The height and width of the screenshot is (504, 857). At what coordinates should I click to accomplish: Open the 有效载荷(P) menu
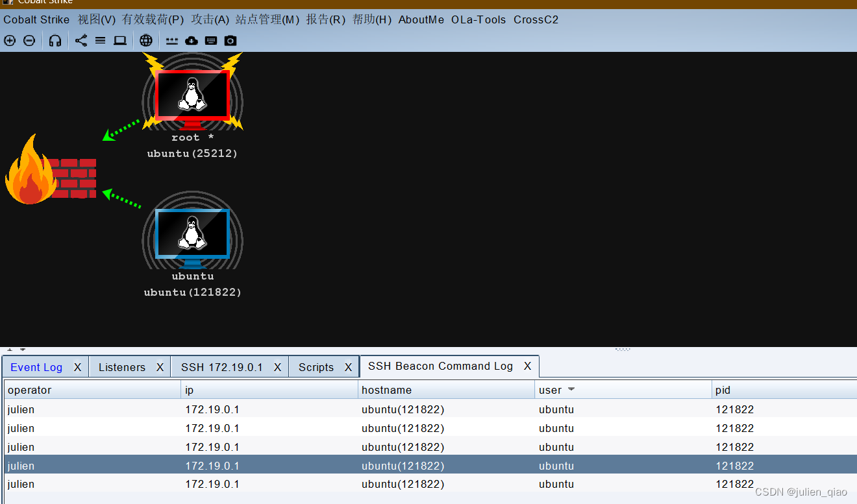click(153, 19)
